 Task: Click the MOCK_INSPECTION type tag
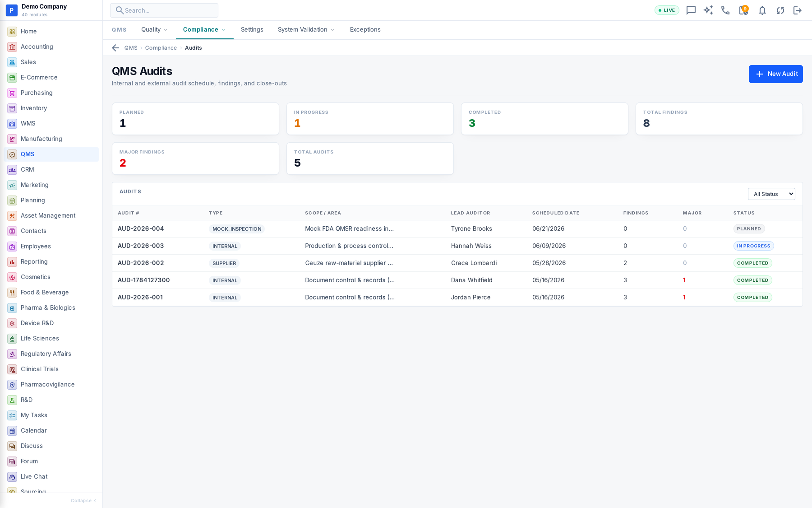click(x=237, y=229)
